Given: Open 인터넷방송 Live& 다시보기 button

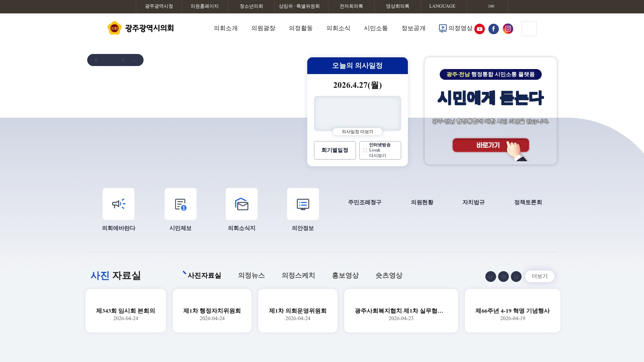Looking at the screenshot, I should click(x=380, y=150).
